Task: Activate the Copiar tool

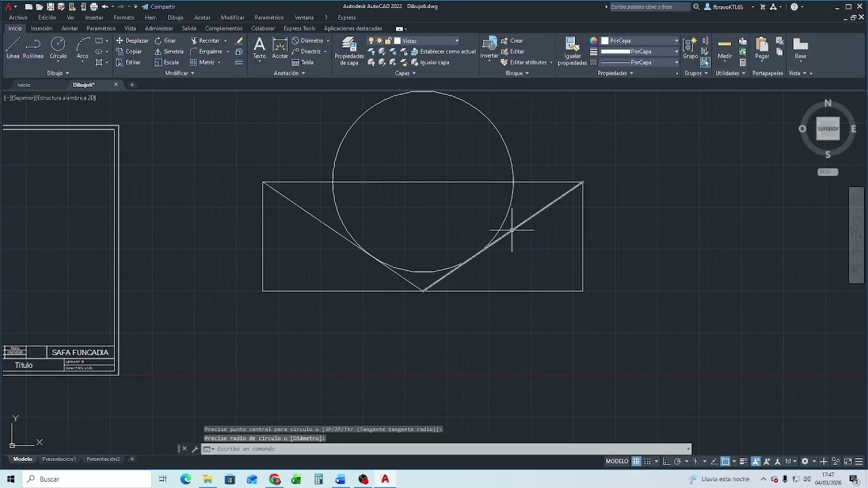Action: pyautogui.click(x=129, y=52)
